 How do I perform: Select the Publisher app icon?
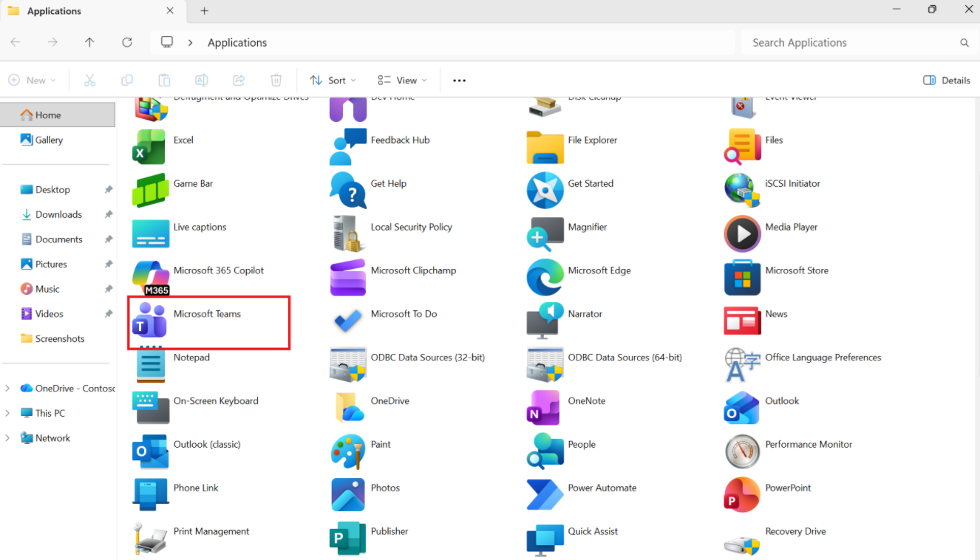click(x=347, y=539)
